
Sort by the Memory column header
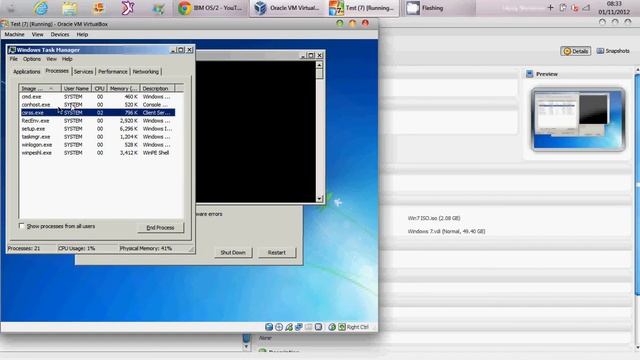point(123,89)
